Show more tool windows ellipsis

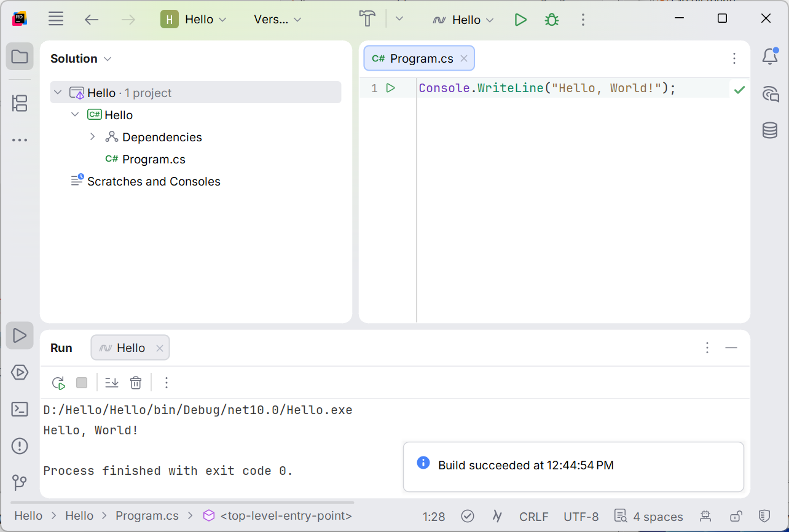[20, 140]
